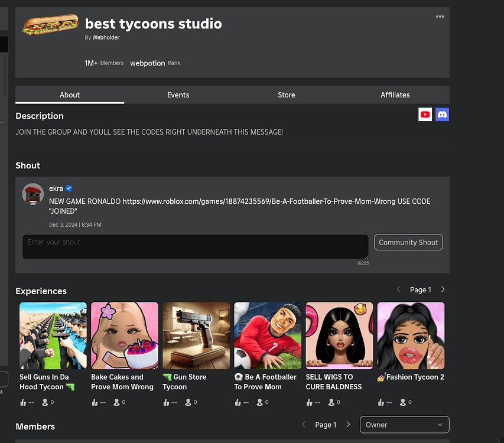Go to previous Members page arrow
The width and height of the screenshot is (504, 443).
[x=304, y=424]
